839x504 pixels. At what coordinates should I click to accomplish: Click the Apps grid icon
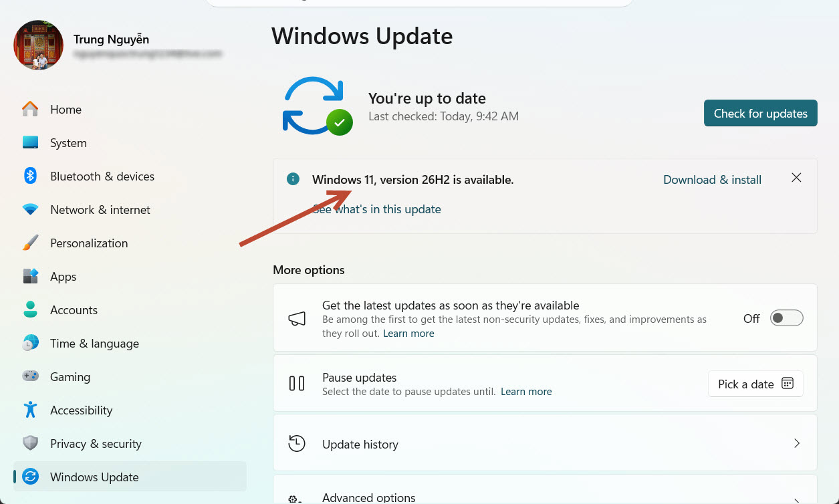click(30, 276)
